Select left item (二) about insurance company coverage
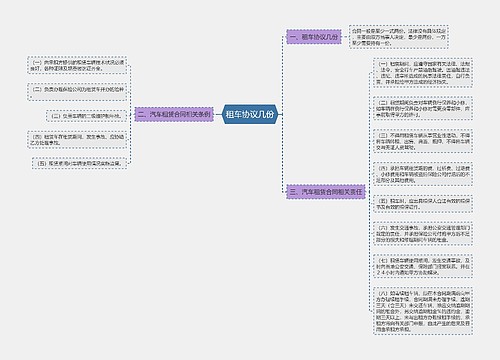 [x=77, y=92]
